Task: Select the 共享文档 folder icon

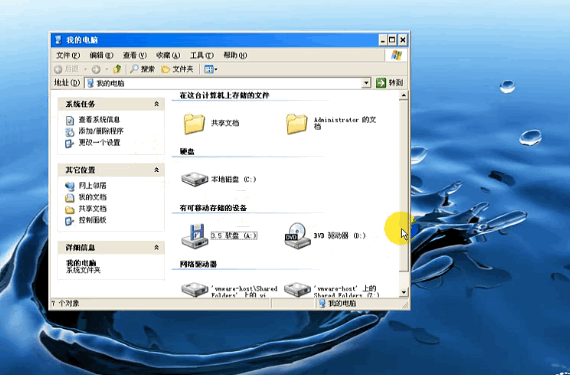Action: 194,124
